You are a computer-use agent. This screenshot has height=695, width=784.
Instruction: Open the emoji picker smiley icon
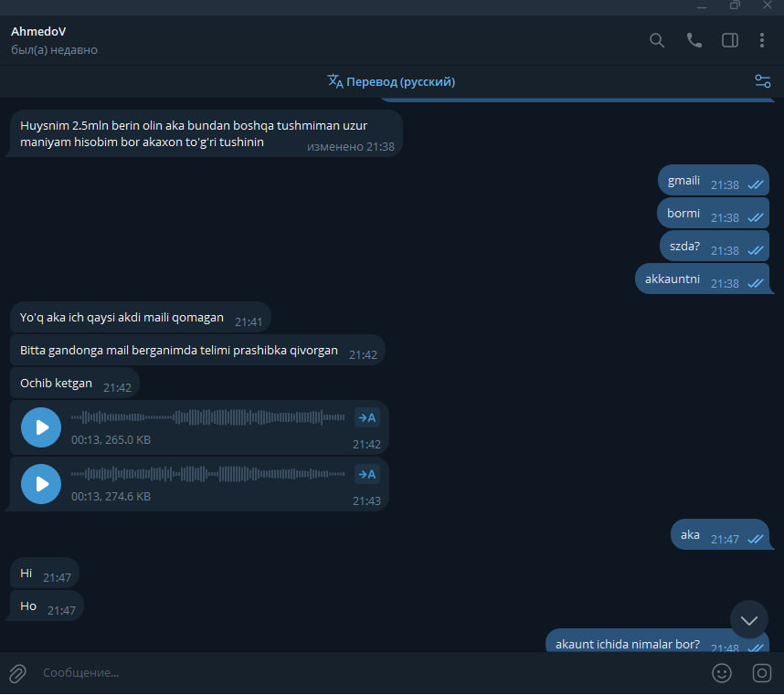pyautogui.click(x=722, y=673)
